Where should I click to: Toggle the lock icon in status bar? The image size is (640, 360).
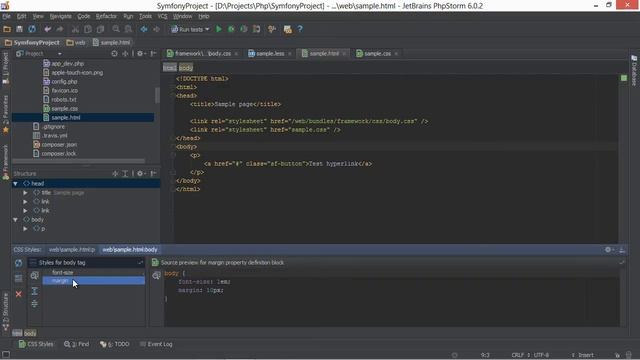click(x=617, y=355)
